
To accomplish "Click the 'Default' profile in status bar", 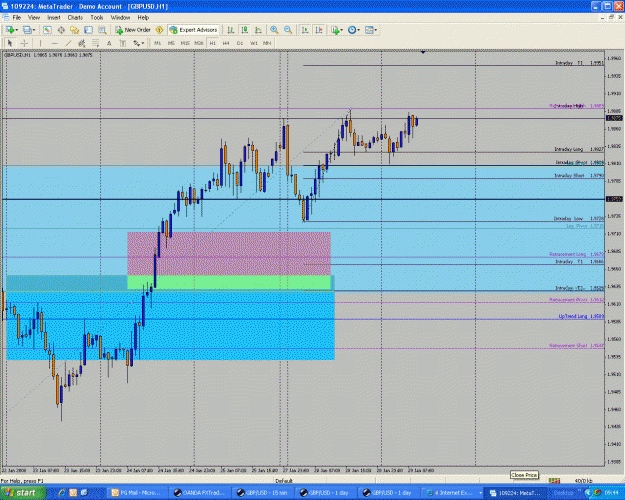I will pos(284,481).
